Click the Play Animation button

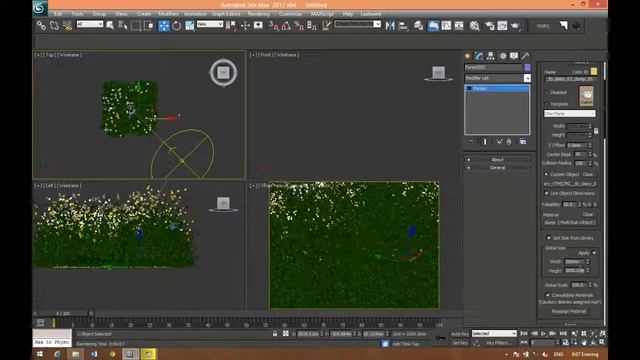tap(543, 334)
